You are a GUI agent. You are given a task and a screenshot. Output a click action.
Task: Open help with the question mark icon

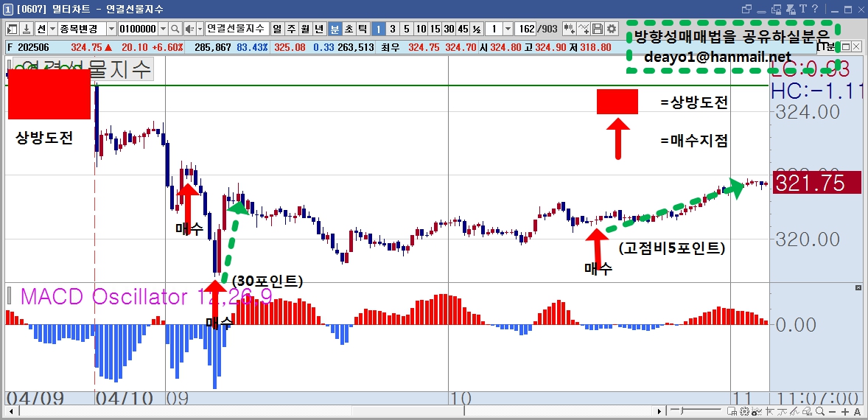(x=815, y=9)
